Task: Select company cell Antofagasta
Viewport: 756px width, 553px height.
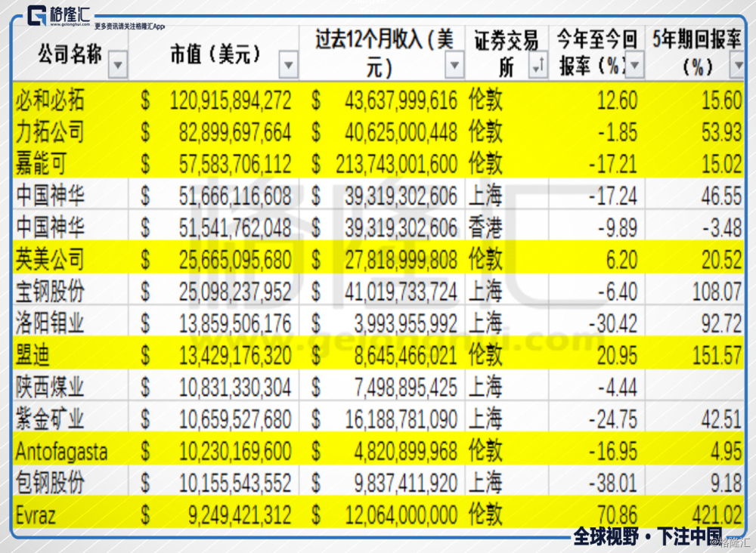Action: (62, 451)
